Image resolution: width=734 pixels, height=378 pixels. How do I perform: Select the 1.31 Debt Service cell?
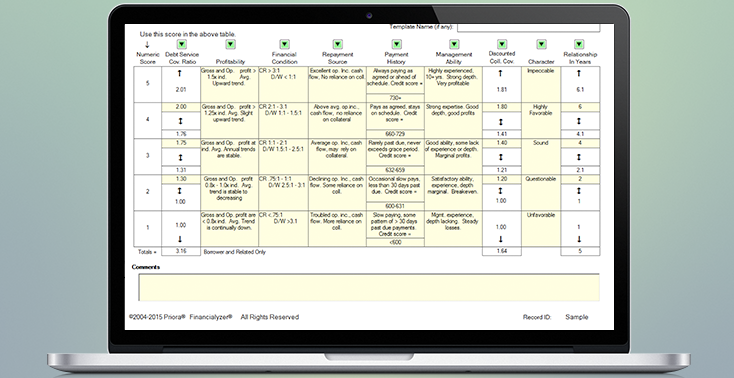pos(181,170)
